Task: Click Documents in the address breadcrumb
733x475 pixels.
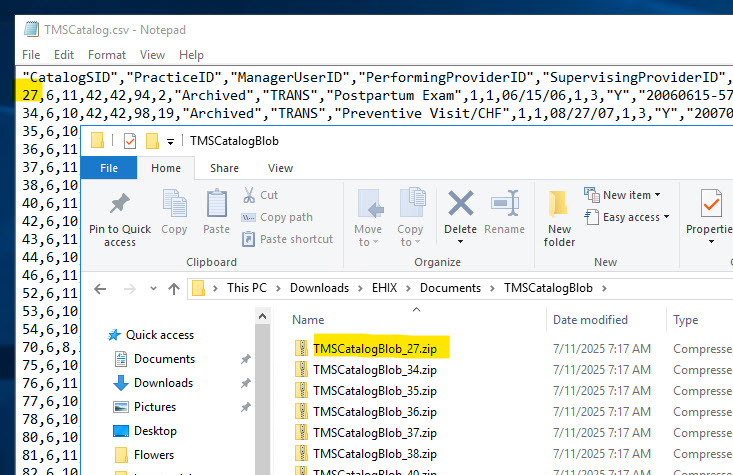Action: pos(450,288)
